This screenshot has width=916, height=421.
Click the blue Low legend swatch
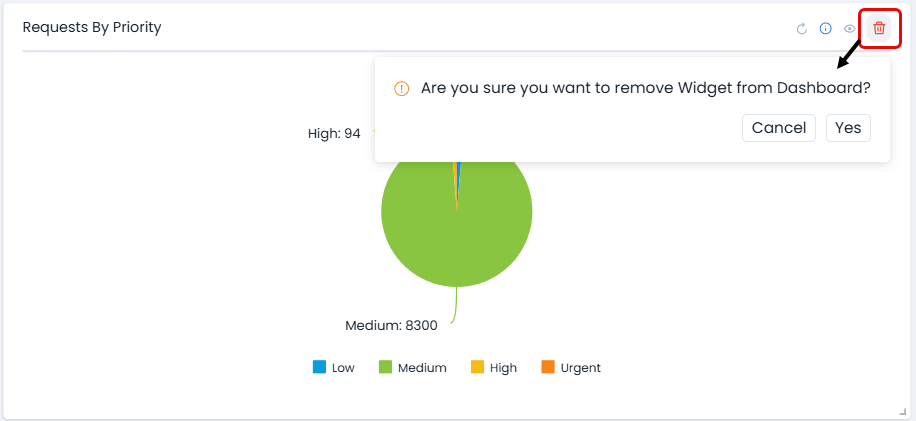coord(320,367)
